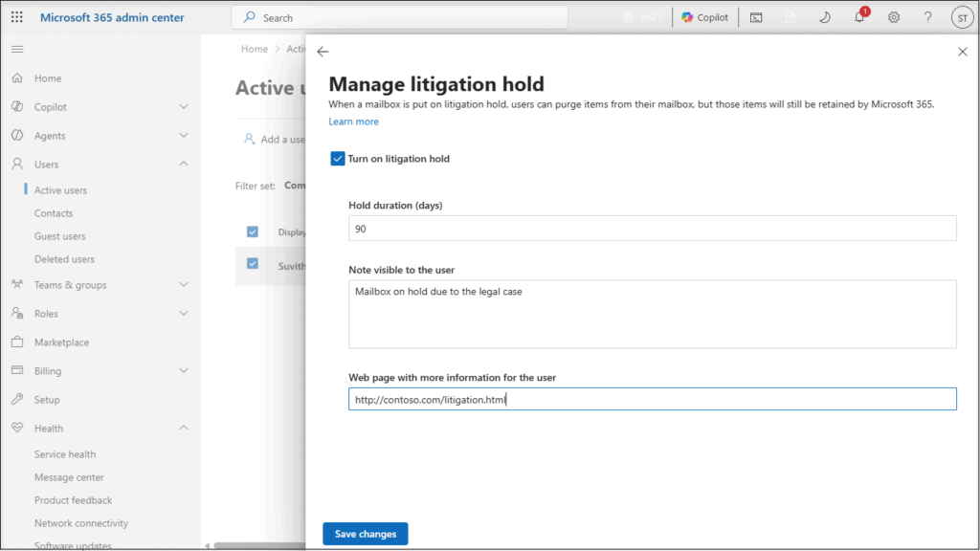Viewport: 980px width, 551px height.
Task: Open Contacts in Users menu
Action: click(x=54, y=213)
